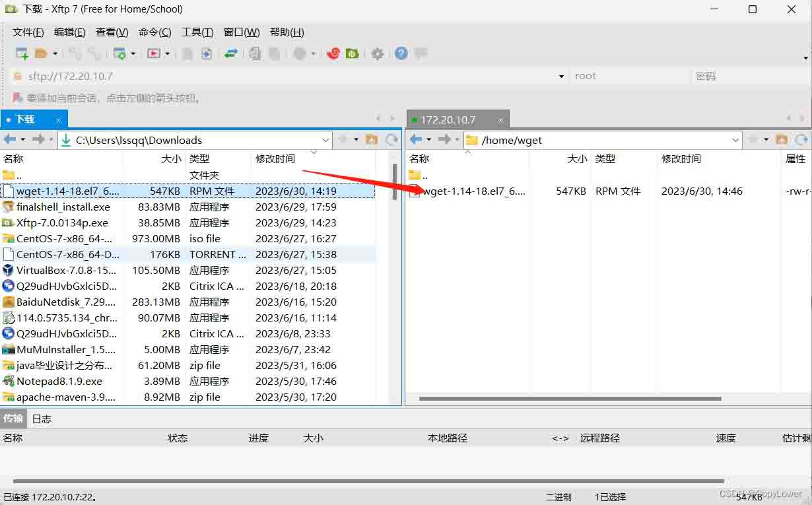This screenshot has width=812, height=505.
Task: Open the host address dropdown arrow
Action: (561, 77)
